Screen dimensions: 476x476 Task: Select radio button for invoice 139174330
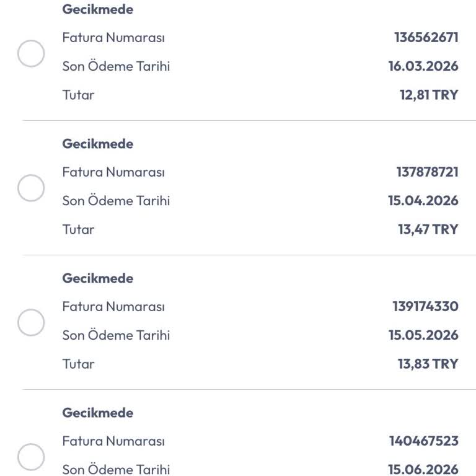point(31,322)
